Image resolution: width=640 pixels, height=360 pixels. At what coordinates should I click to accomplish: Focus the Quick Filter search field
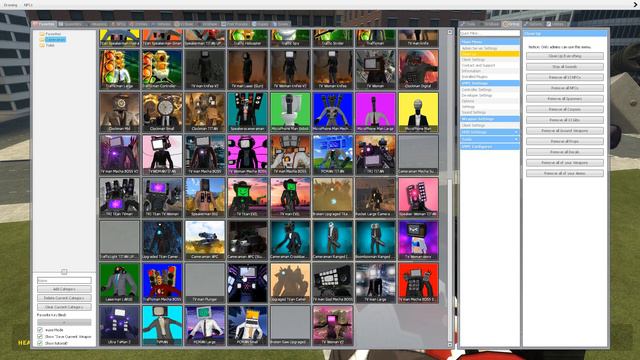[x=490, y=33]
